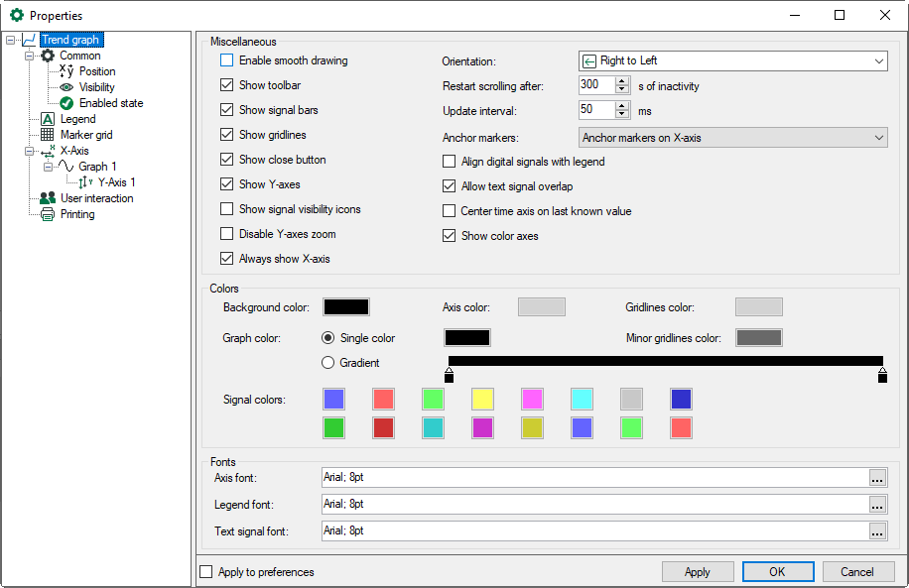This screenshot has height=588, width=909.
Task: Click the Enabled state checkmark icon
Action: [x=66, y=103]
